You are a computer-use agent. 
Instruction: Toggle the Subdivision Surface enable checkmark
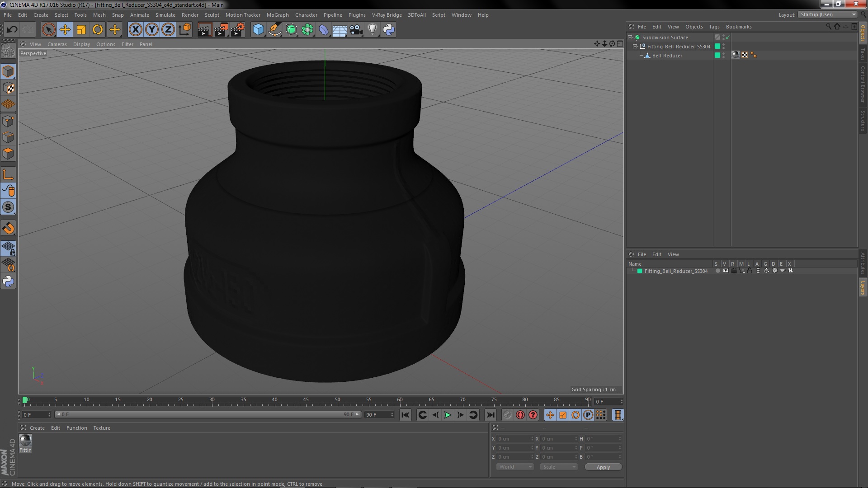pos(728,38)
